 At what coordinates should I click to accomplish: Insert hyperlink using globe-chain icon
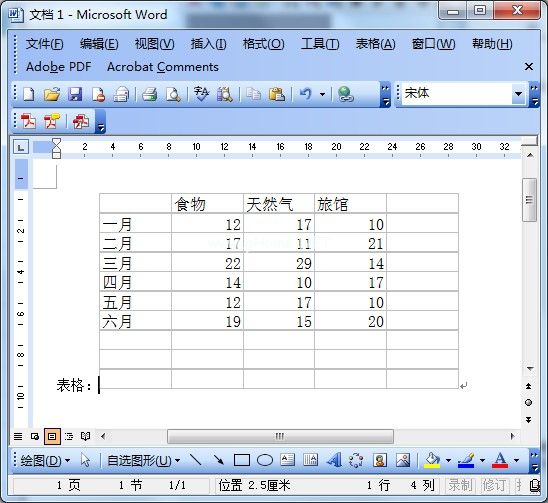click(x=346, y=94)
